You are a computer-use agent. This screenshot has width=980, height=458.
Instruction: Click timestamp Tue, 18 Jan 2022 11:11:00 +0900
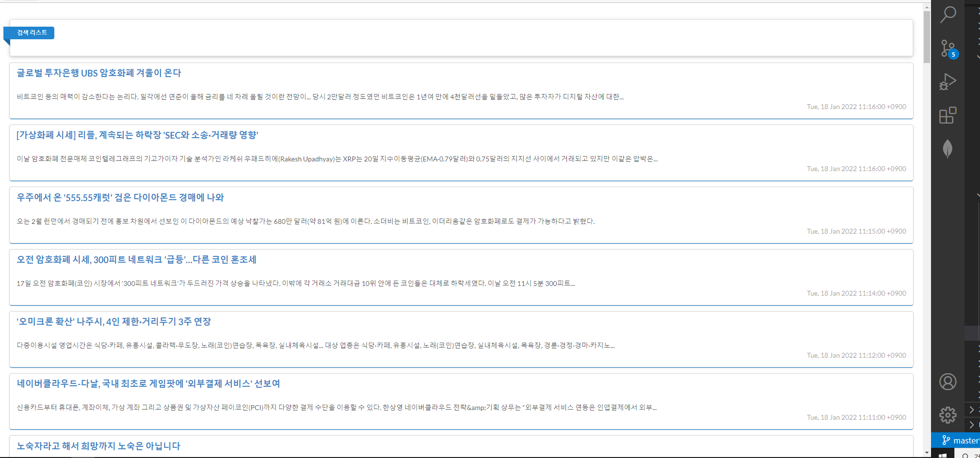pos(856,417)
